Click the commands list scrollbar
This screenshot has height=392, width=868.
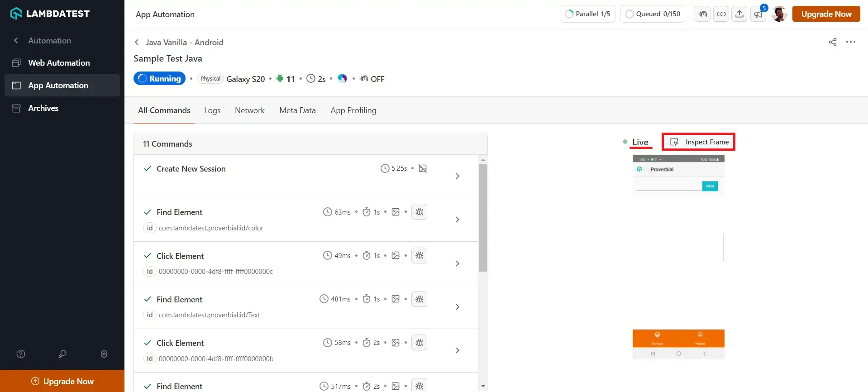[483, 218]
